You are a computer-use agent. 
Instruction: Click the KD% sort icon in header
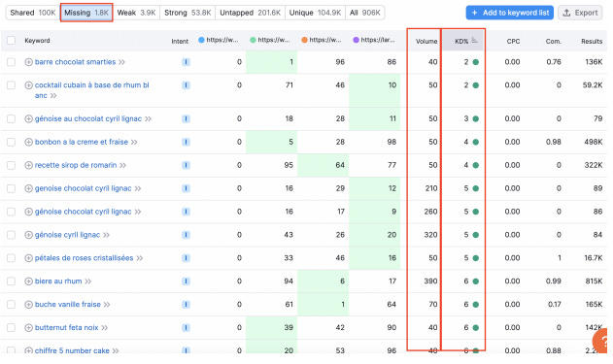click(475, 40)
